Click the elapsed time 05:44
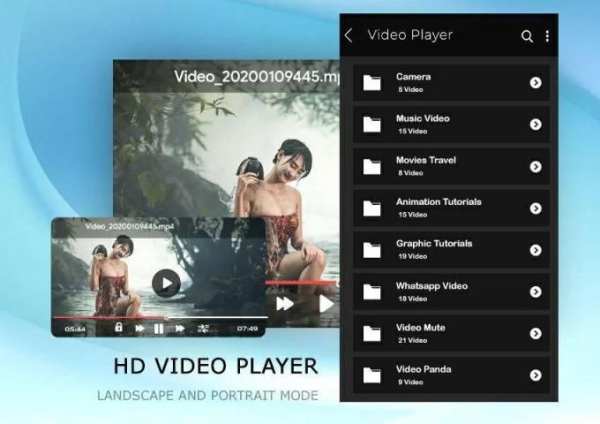Viewport: 600px width, 424px height. [x=75, y=329]
